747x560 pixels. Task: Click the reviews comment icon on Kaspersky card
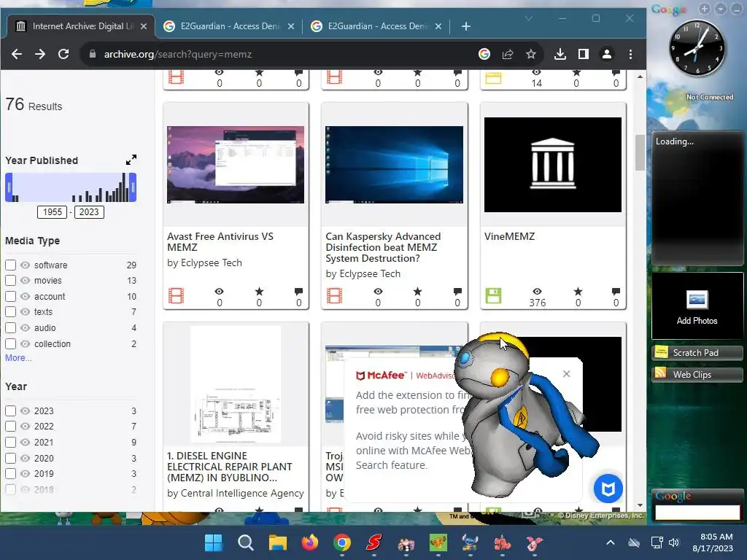point(457,292)
